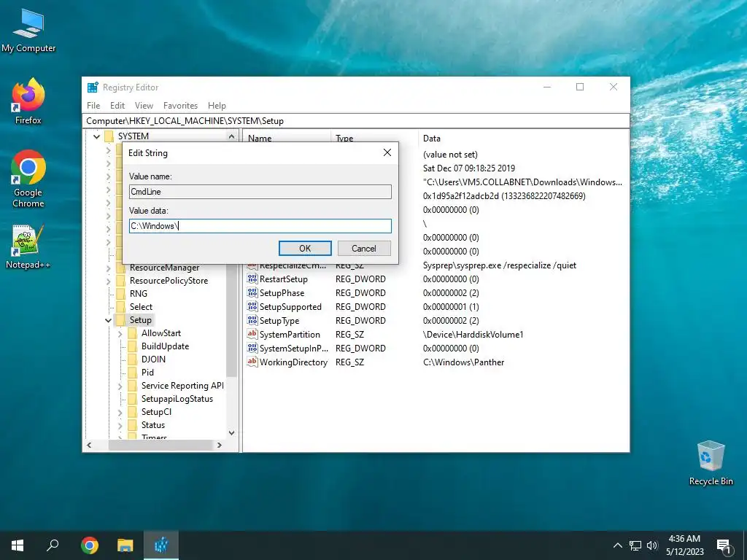Open the taskbar clock showing 4:36 AM
Screen dimensions: 747x560
[x=684, y=545]
